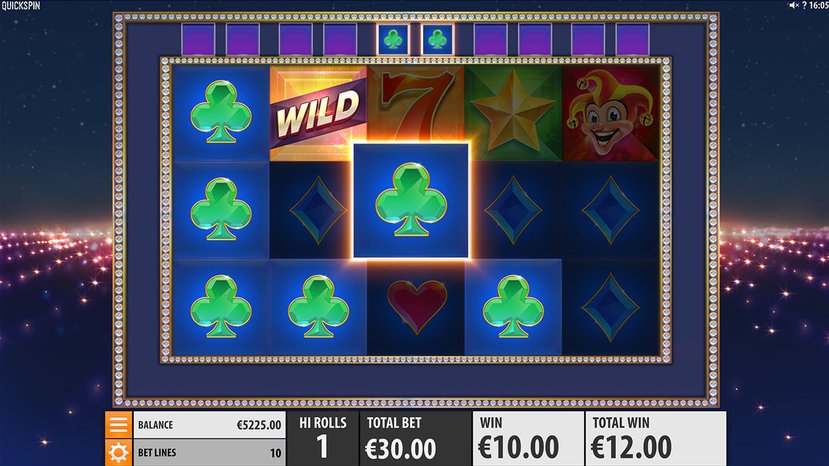Click the first empty purple collector slot
This screenshot has height=466, width=829.
point(198,39)
